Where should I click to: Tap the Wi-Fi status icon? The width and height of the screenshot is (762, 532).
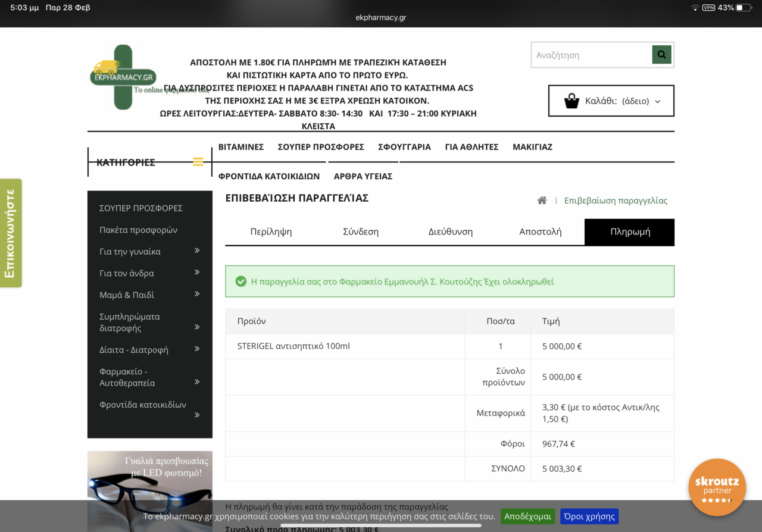click(695, 8)
